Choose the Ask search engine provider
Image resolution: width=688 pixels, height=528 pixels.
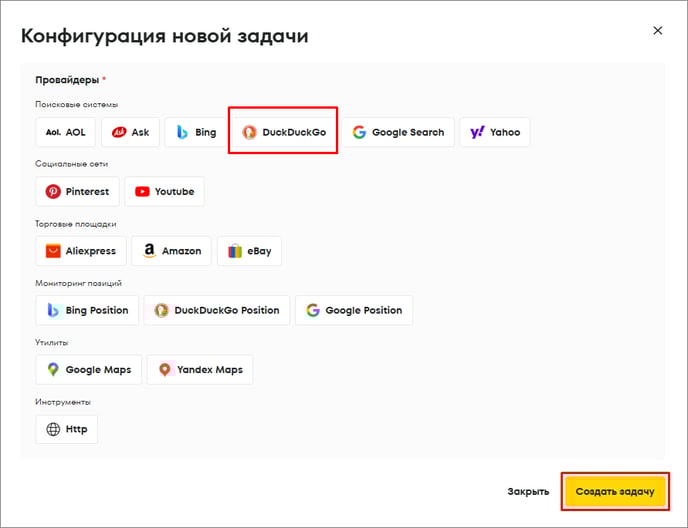(x=130, y=132)
